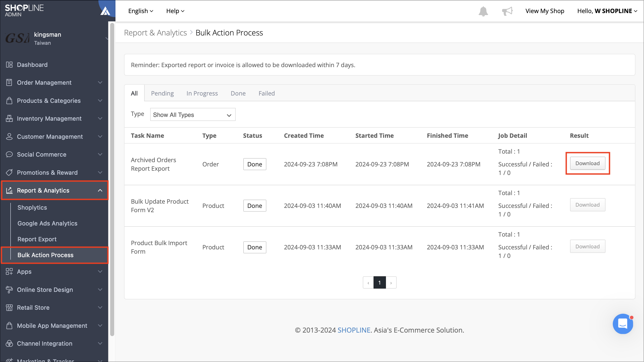This screenshot has height=362, width=644.
Task: Switch to the In Progress tab
Action: point(202,93)
